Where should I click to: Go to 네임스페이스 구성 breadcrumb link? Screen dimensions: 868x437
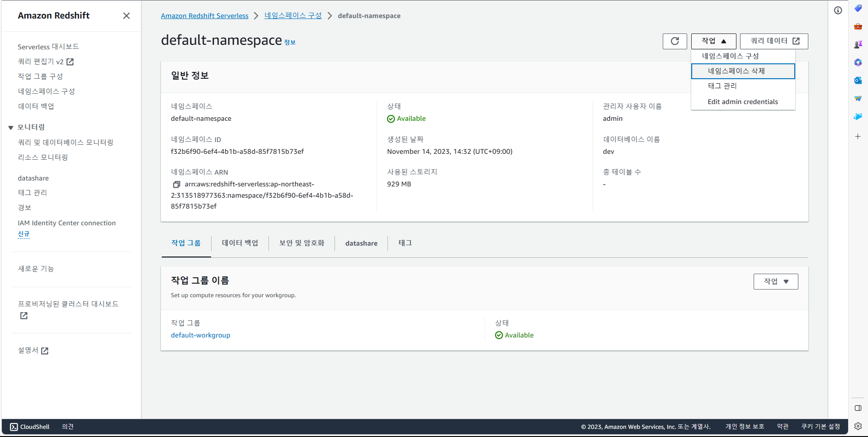[x=293, y=16]
